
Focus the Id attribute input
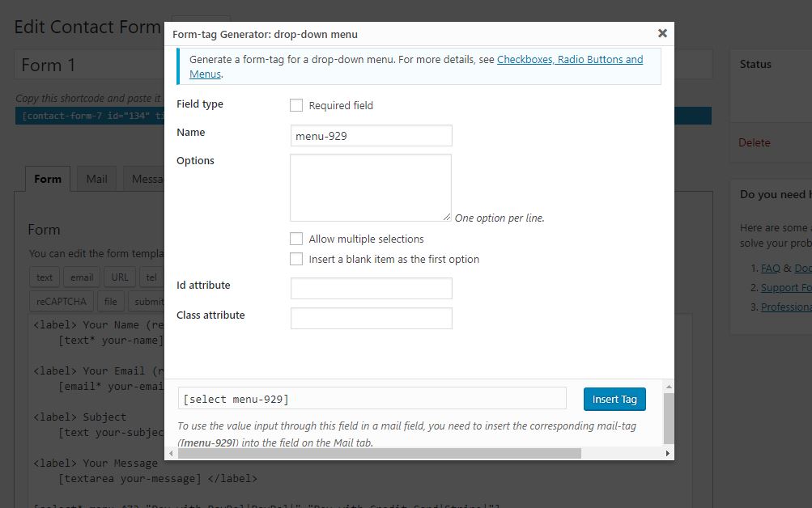[372, 288]
